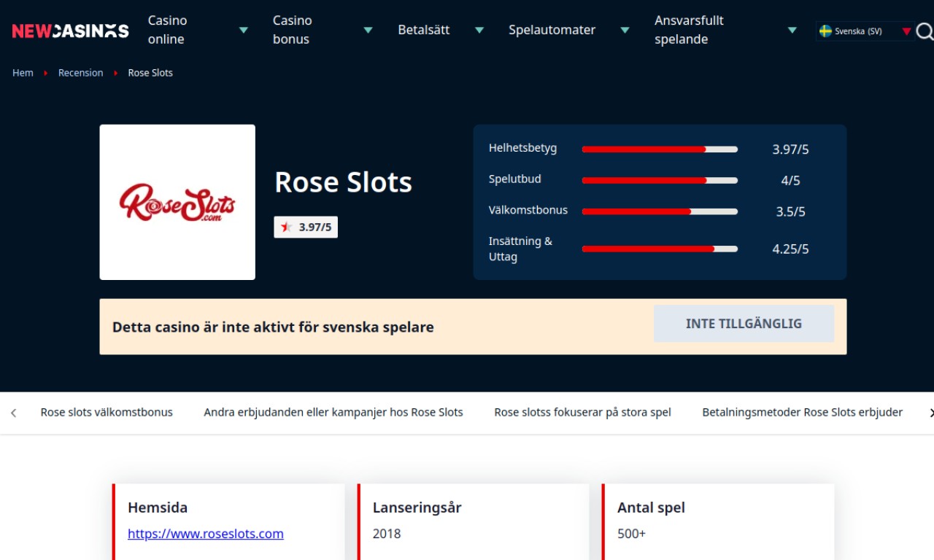The image size is (934, 560).
Task: Click the Insättning & Uttag score 4.25/5
Action: point(790,249)
